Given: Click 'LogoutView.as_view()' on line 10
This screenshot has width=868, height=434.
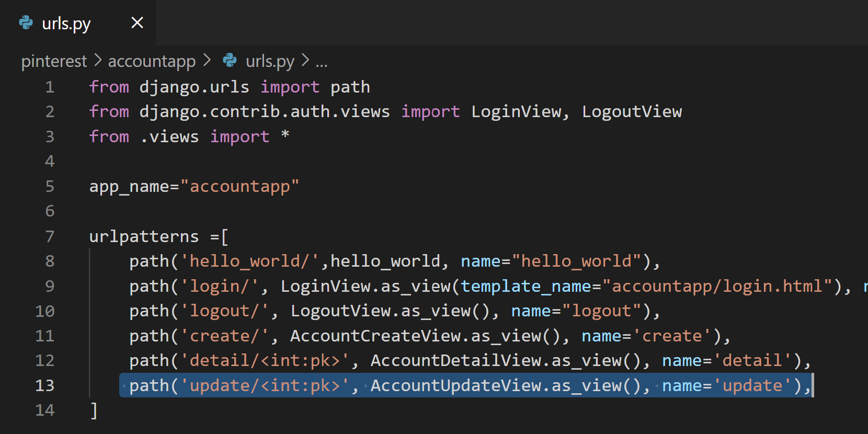Looking at the screenshot, I should pos(391,311).
